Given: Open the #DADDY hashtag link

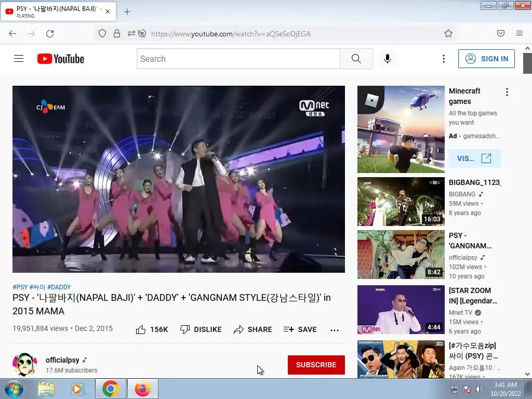Looking at the screenshot, I should click(59, 287).
